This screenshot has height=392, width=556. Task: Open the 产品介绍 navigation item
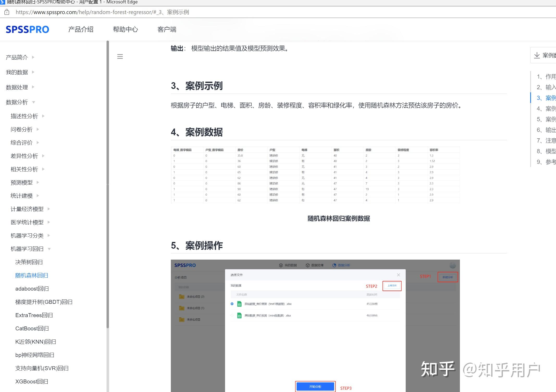point(81,29)
